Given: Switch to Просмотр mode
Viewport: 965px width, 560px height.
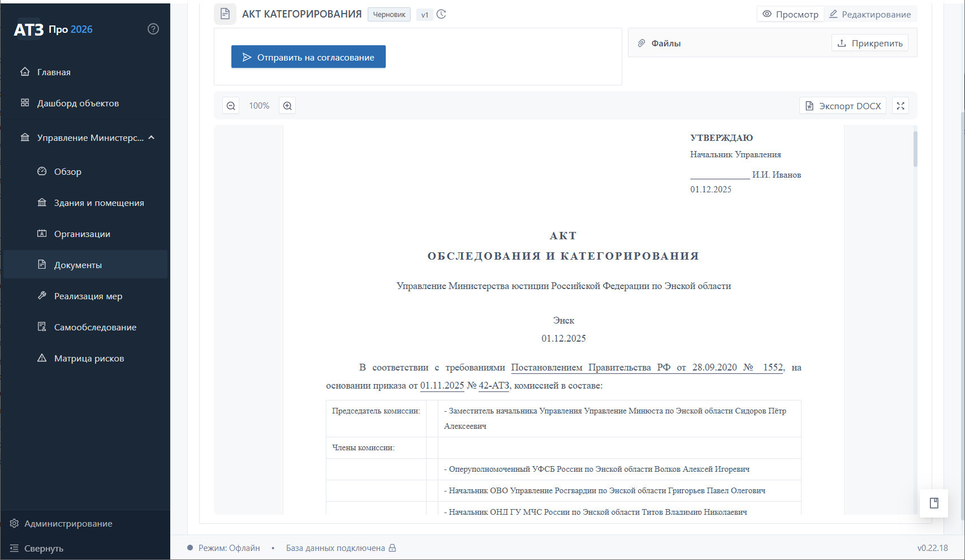Looking at the screenshot, I should 790,14.
